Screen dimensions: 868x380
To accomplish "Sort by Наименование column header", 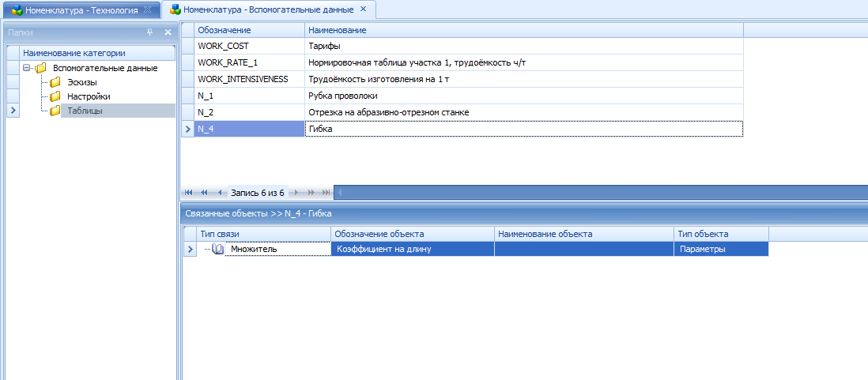I will [x=523, y=30].
